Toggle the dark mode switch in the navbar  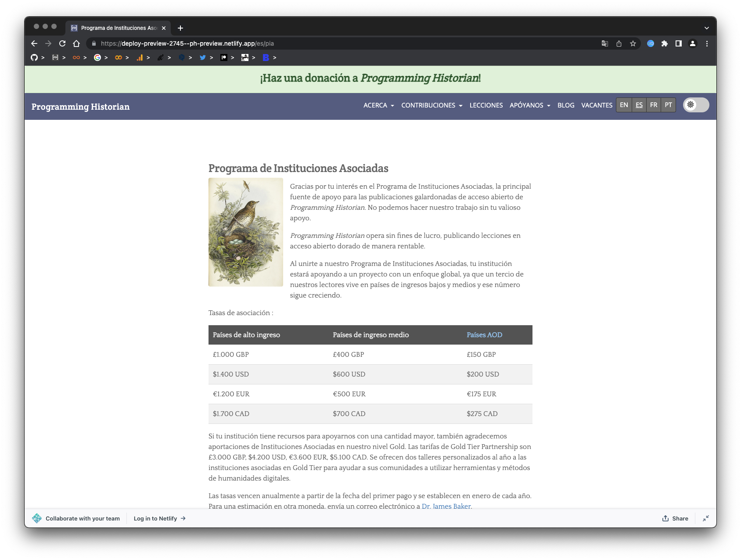(x=696, y=105)
